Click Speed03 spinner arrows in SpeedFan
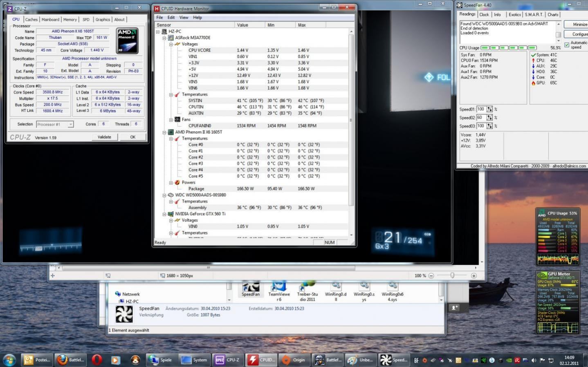 click(489, 126)
